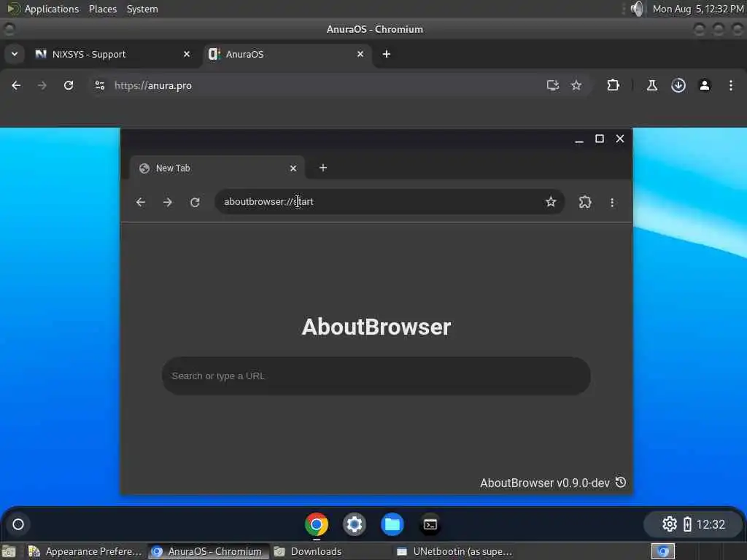Open AboutBrowser three-dot menu
Viewport: 747px width, 560px height.
point(612,203)
